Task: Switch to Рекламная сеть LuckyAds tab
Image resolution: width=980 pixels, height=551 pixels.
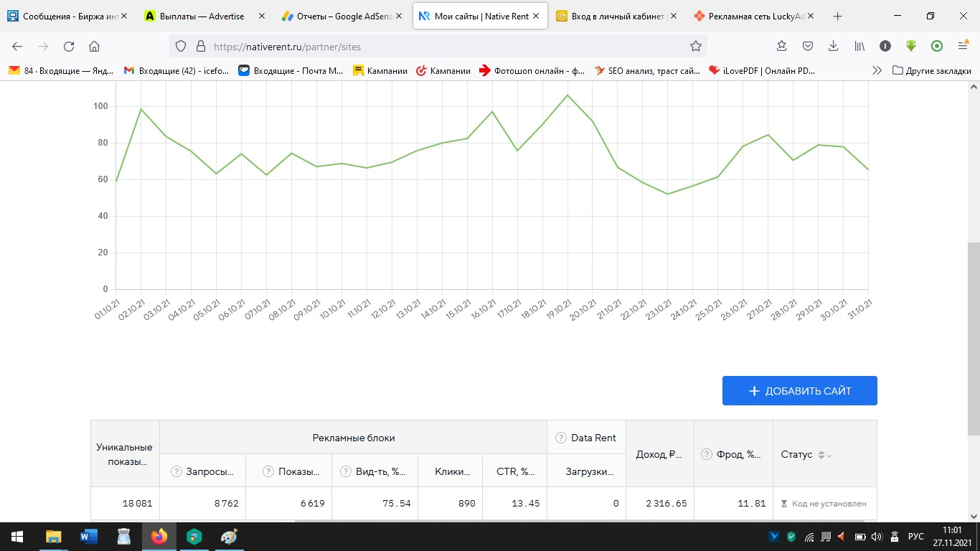Action: pyautogui.click(x=752, y=16)
